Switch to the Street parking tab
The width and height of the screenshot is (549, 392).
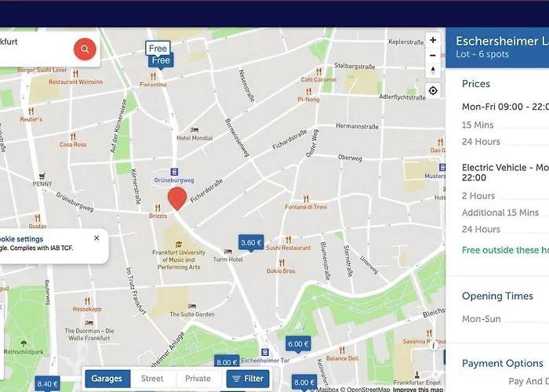pos(152,379)
